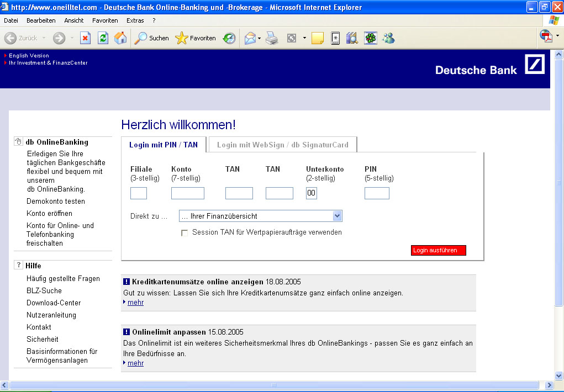
Task: Open Suchen search magnifier
Action: pyautogui.click(x=151, y=38)
